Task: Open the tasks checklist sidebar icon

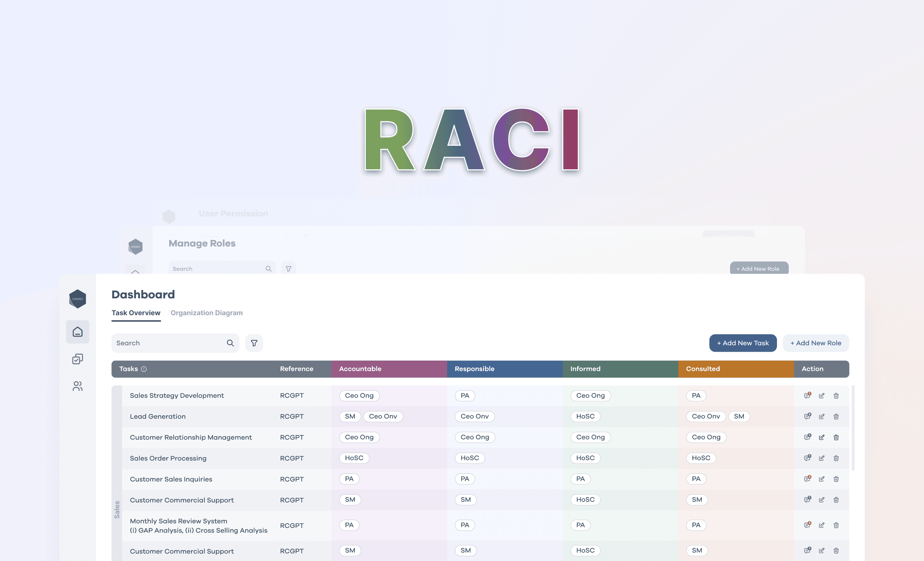Action: click(78, 359)
